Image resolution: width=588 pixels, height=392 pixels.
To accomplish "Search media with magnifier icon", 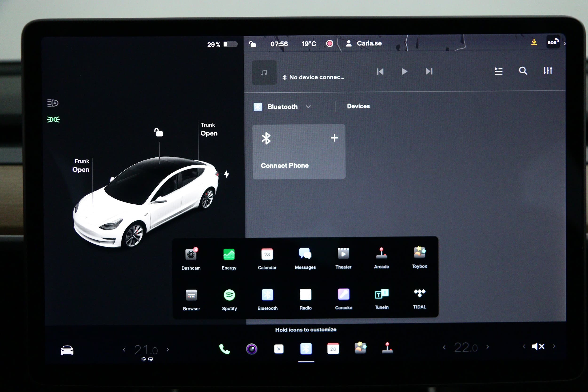I will (523, 71).
